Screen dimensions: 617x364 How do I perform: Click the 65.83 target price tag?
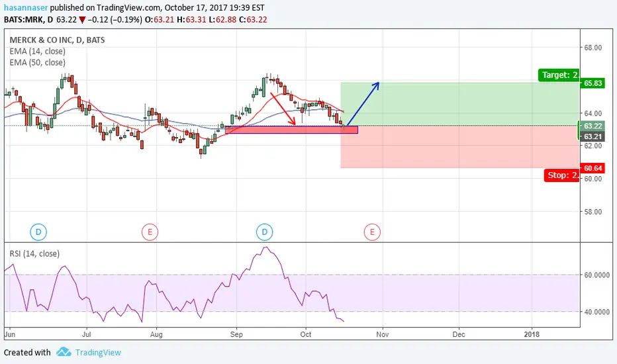tap(593, 83)
